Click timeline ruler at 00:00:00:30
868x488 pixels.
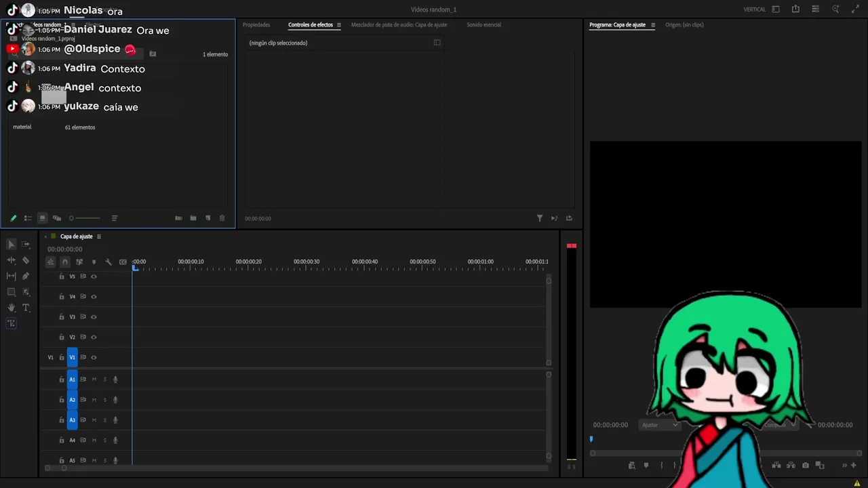coord(307,262)
